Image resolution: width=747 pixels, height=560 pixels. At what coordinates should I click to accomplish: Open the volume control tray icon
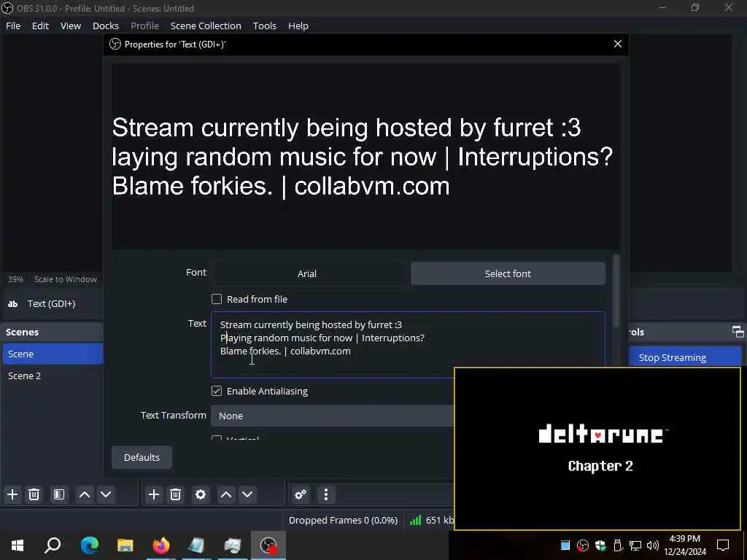(653, 545)
